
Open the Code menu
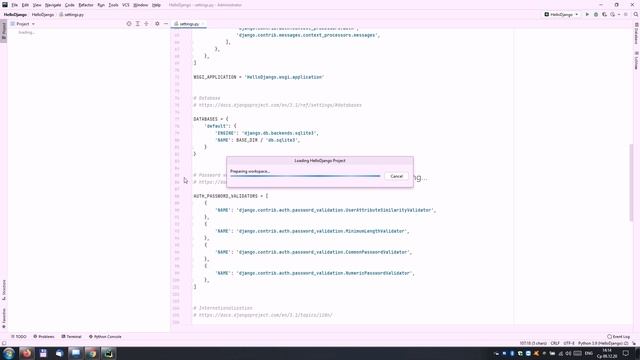pyautogui.click(x=70, y=5)
